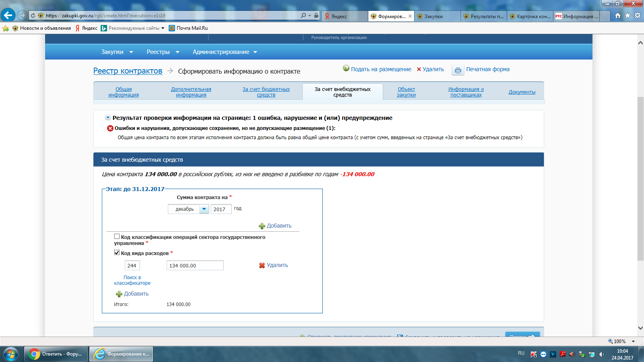This screenshot has height=362, width=644.
Task: Follow the Реестр контрактов breadcrumb link
Action: [x=128, y=71]
